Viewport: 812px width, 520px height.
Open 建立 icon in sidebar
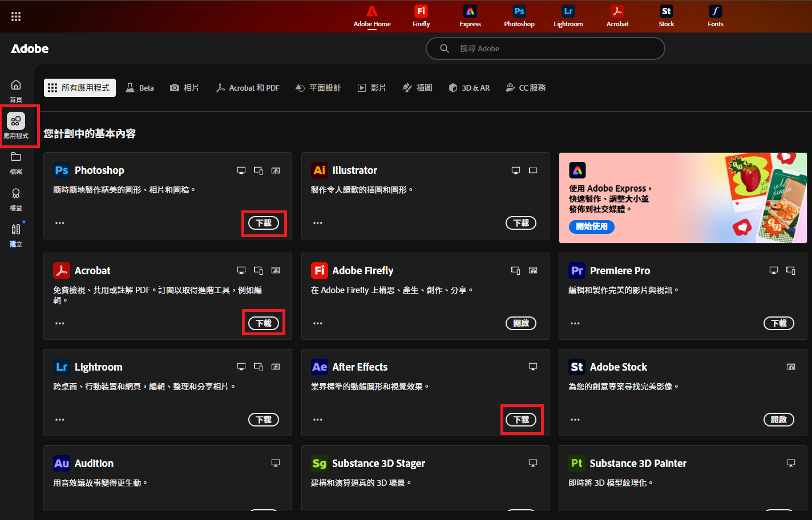[16, 234]
